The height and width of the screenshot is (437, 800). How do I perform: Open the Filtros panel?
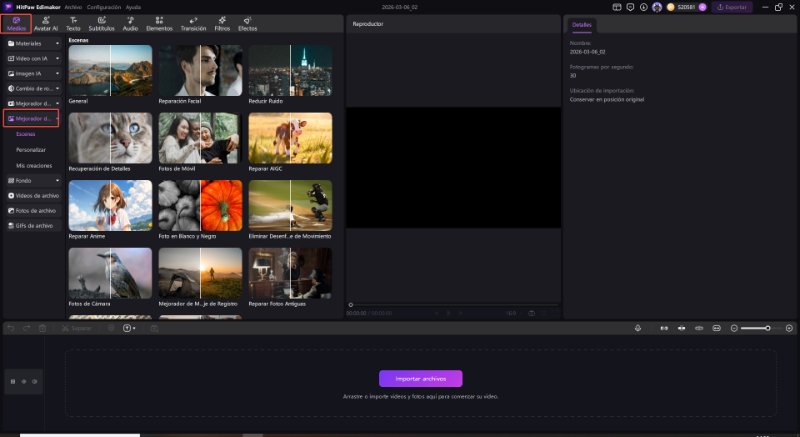pyautogui.click(x=221, y=23)
